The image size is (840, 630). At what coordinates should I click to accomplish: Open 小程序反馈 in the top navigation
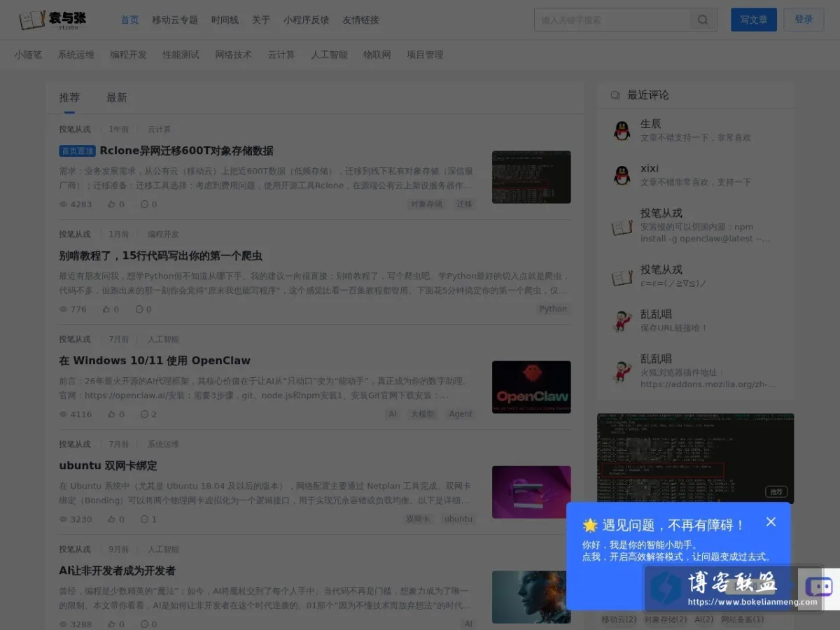click(306, 20)
